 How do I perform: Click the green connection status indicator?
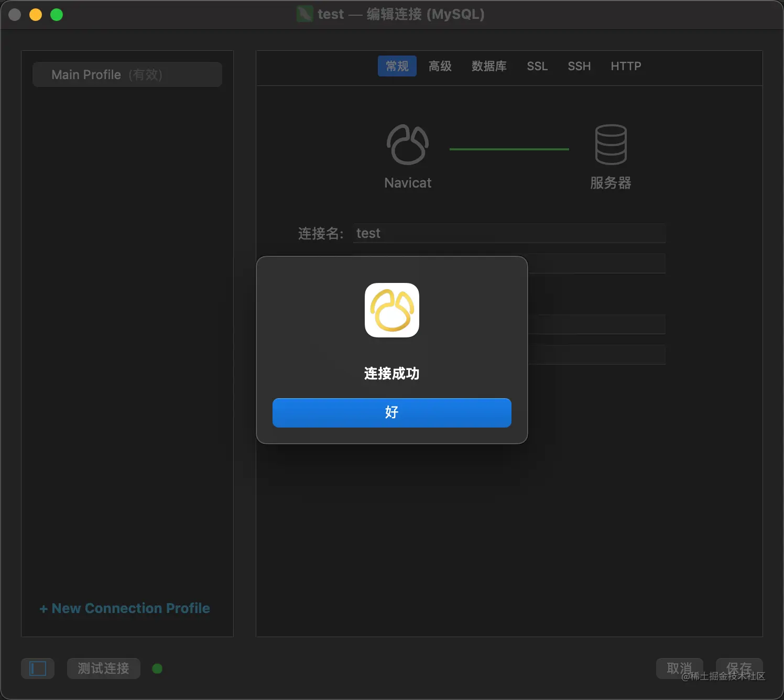point(157,669)
